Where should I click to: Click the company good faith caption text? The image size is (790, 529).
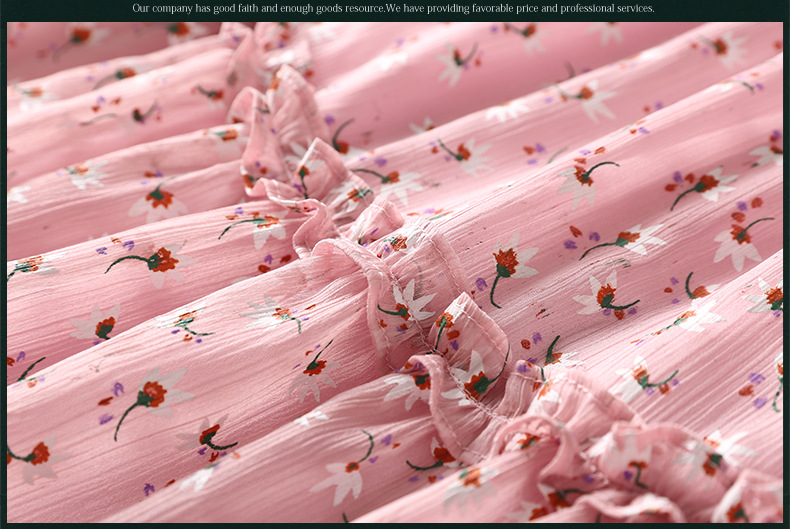tap(393, 9)
